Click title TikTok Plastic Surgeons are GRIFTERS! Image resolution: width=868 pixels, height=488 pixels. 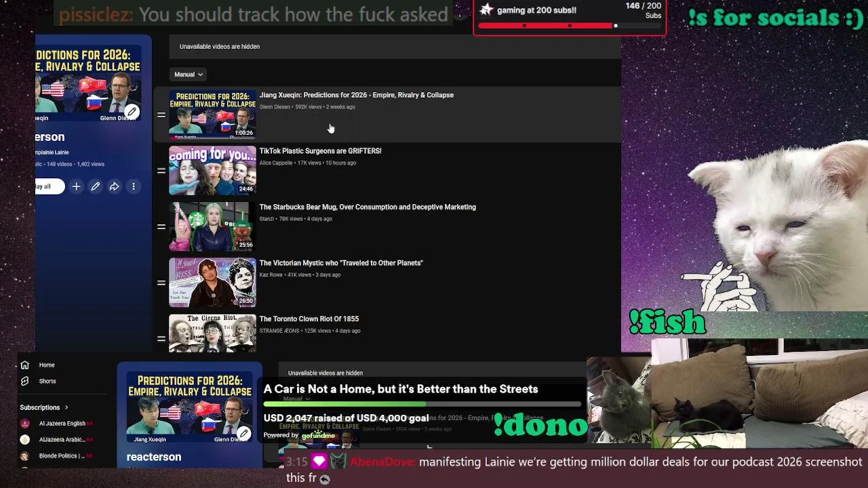point(320,151)
